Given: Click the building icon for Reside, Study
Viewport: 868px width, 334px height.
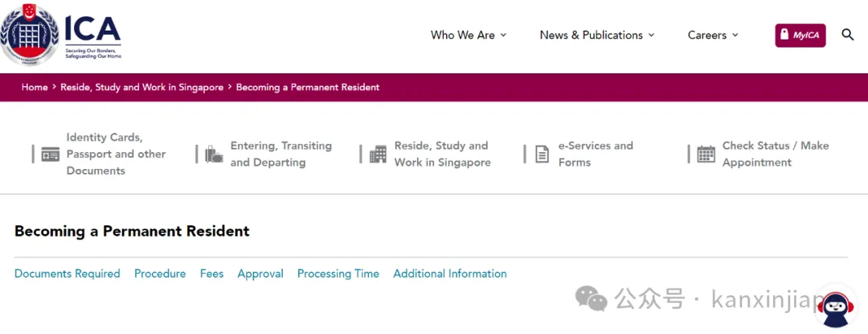Looking at the screenshot, I should point(378,154).
